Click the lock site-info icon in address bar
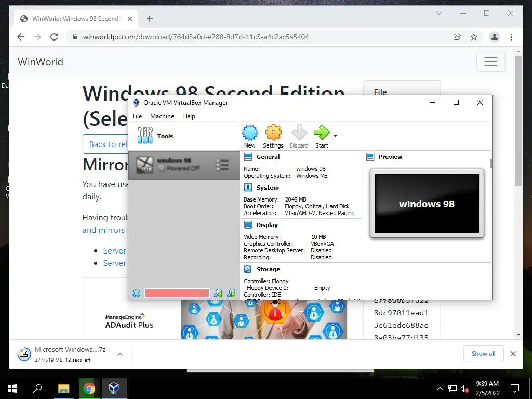This screenshot has width=532, height=399. pos(75,37)
